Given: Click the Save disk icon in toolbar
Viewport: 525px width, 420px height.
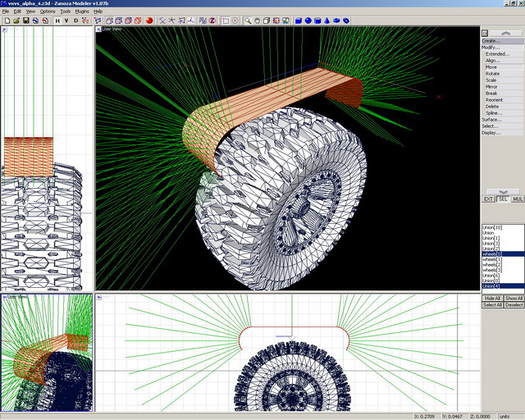Looking at the screenshot, I should (x=25, y=21).
